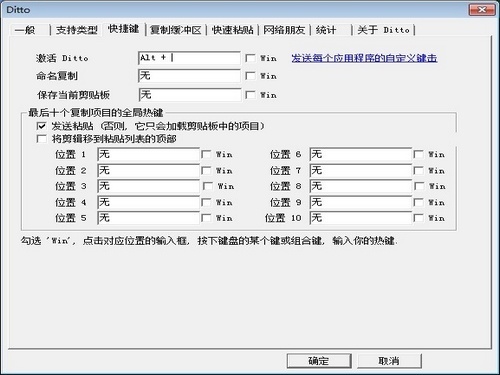
Task: Select the 快捷键 tab
Action: [124, 29]
